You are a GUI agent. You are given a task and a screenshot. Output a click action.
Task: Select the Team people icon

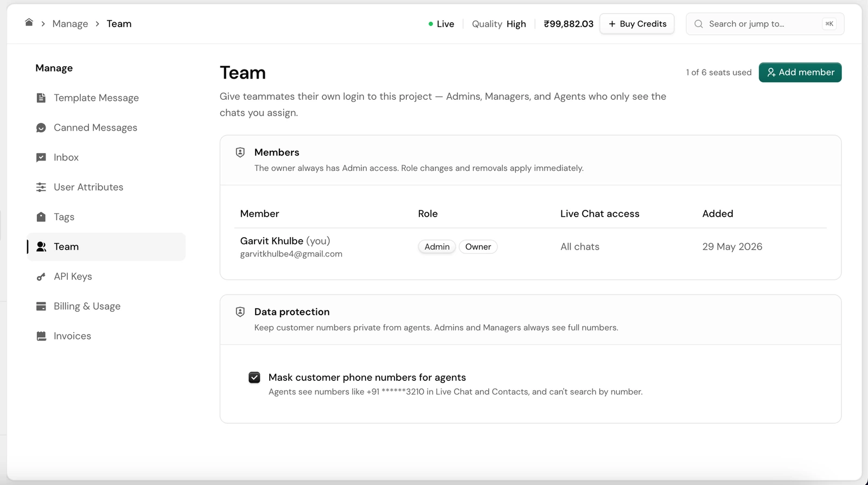(x=41, y=247)
